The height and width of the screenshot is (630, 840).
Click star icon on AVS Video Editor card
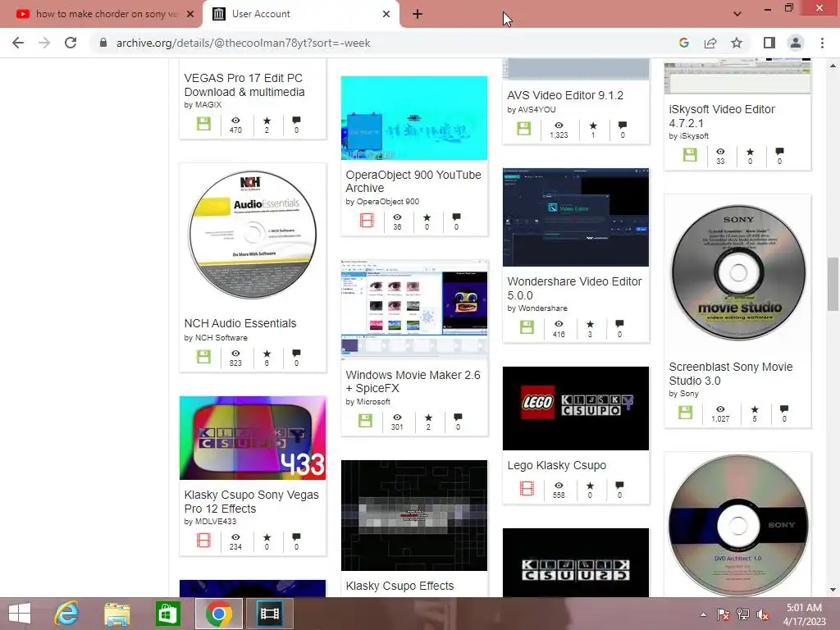pos(593,126)
